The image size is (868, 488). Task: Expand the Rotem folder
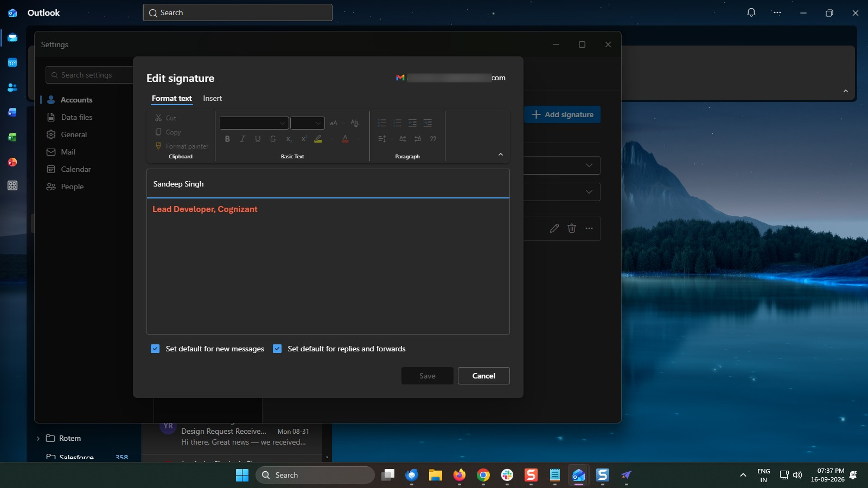pyautogui.click(x=38, y=438)
